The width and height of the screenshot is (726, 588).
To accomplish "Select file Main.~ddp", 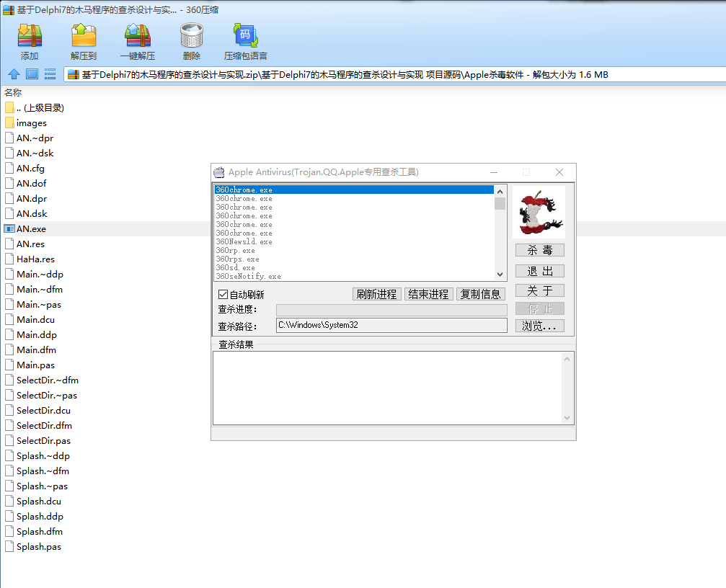I will tap(35, 275).
